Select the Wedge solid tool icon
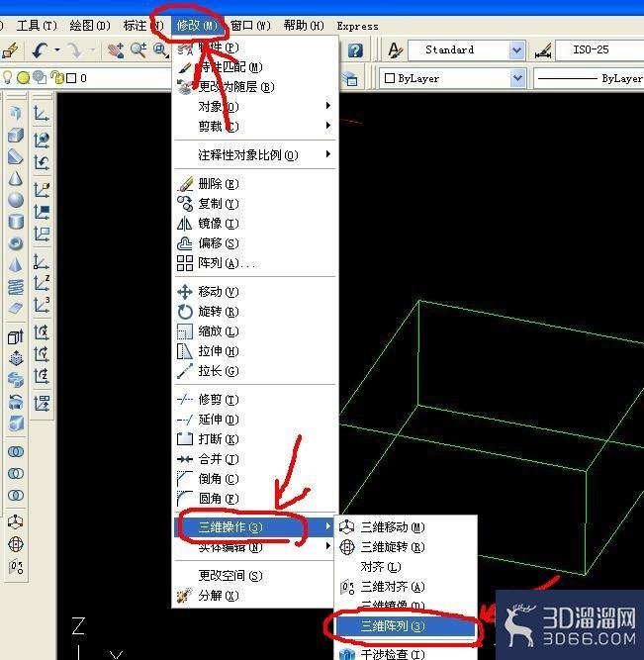 click(x=16, y=157)
